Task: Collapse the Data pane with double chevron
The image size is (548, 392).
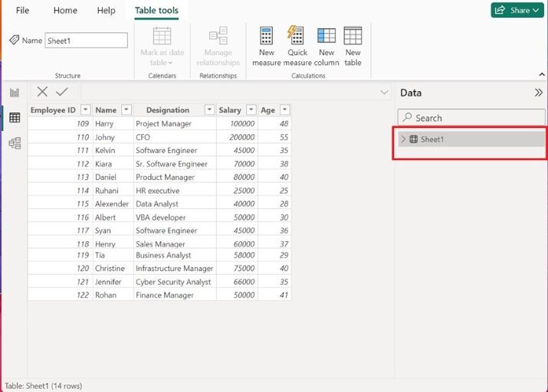Action: (538, 93)
